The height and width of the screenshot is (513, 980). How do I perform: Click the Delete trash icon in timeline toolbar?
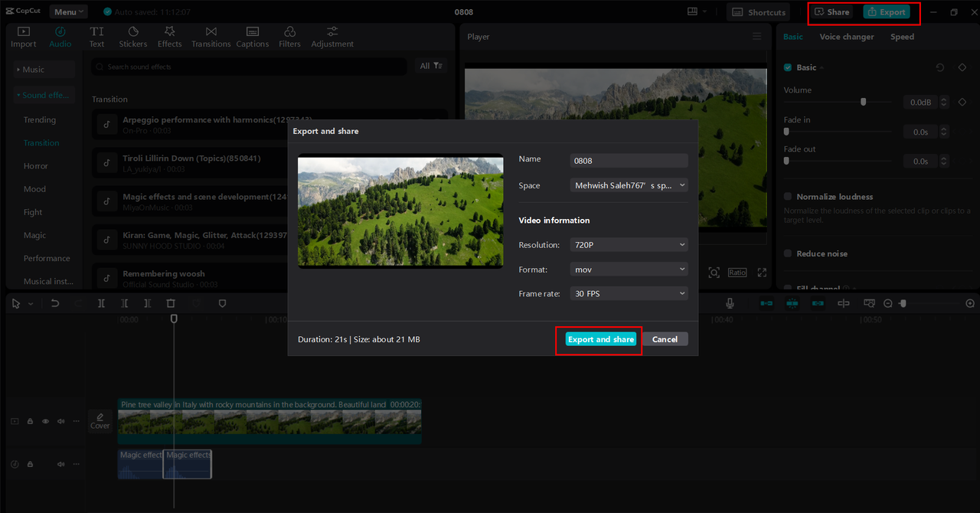[x=171, y=303]
